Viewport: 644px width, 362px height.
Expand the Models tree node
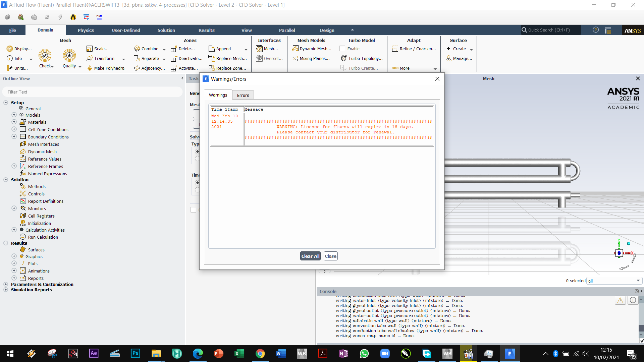14,115
